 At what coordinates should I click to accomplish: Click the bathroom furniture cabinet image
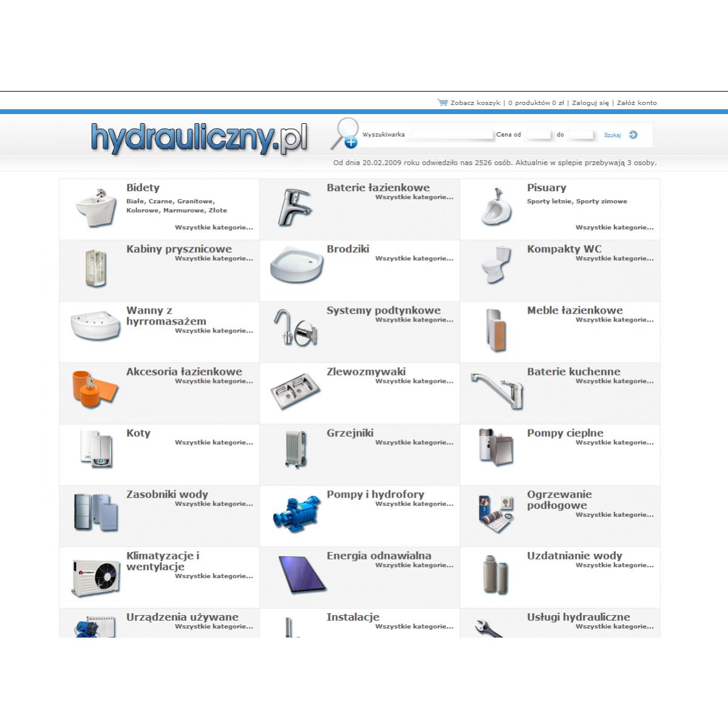496,330
